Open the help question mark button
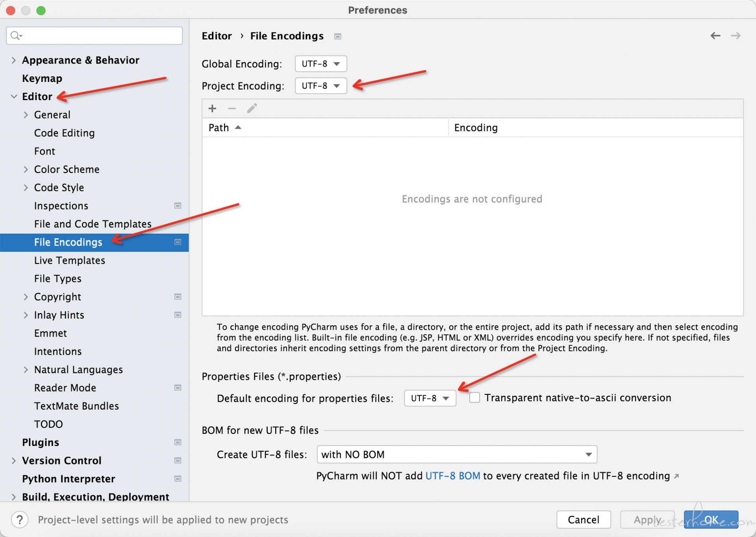The image size is (756, 537). pyautogui.click(x=20, y=520)
